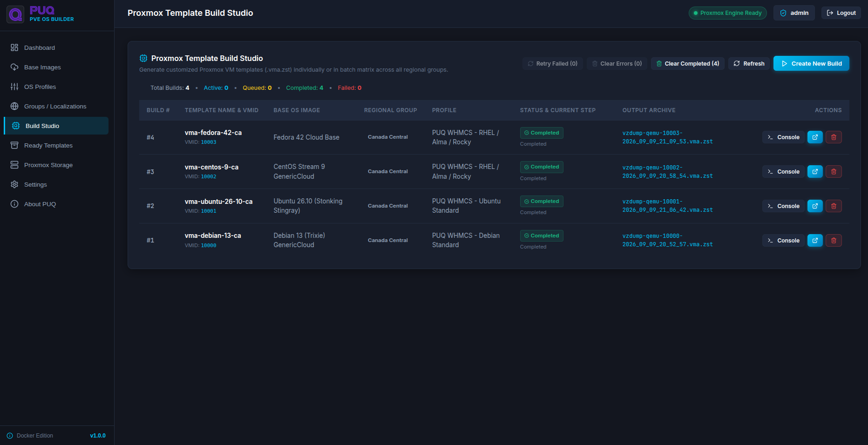Click the vzdump-qemu-10003 archive filename
Viewport: 868px width, 445px height.
click(x=667, y=137)
